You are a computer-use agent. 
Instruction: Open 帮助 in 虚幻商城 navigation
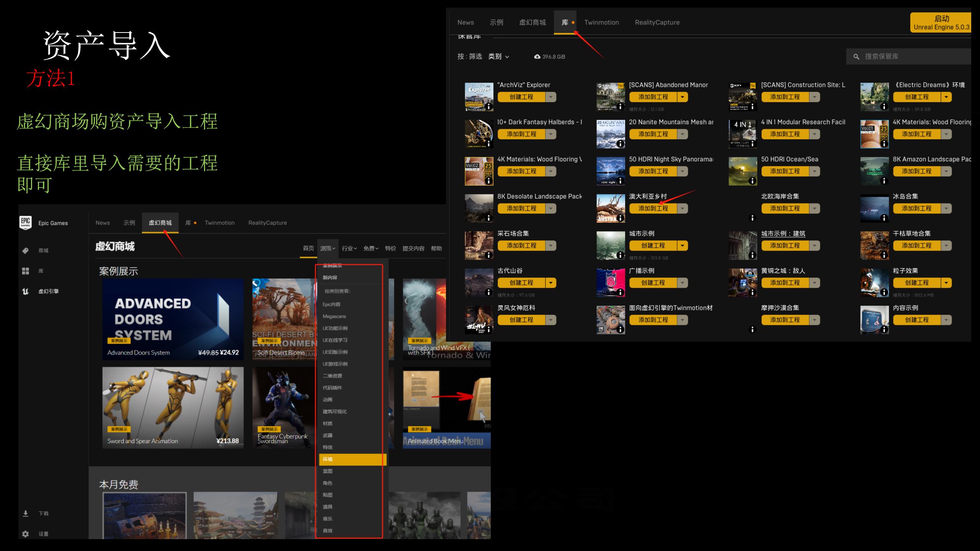(x=436, y=248)
